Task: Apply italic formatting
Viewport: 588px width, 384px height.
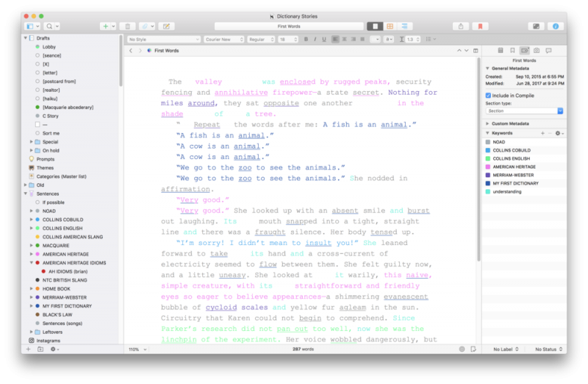Action: click(x=315, y=40)
